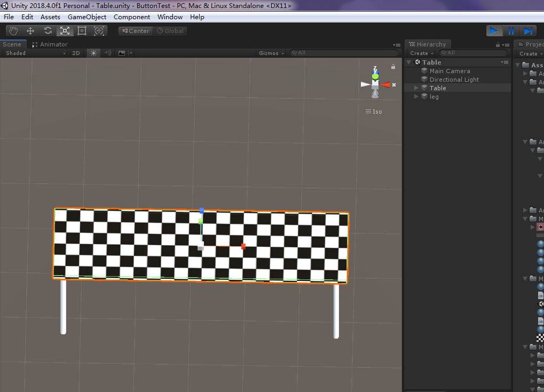Expand the Table object in Hierarchy
This screenshot has width=544, height=392.
[416, 88]
